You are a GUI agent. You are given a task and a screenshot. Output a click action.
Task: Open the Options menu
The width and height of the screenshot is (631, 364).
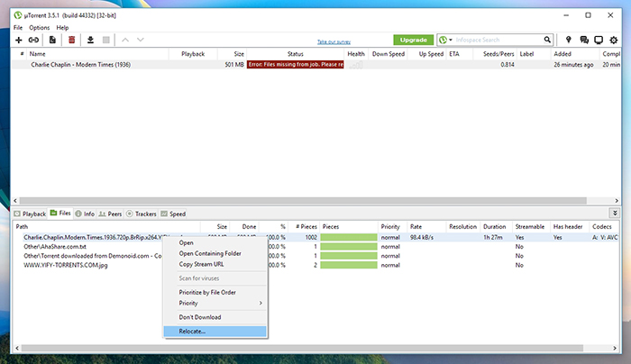(39, 28)
